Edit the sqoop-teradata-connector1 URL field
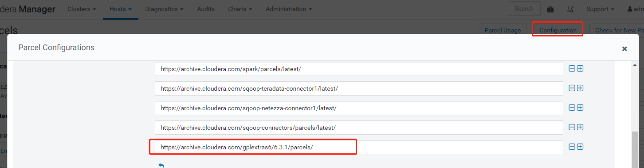The image size is (644, 168). click(359, 88)
